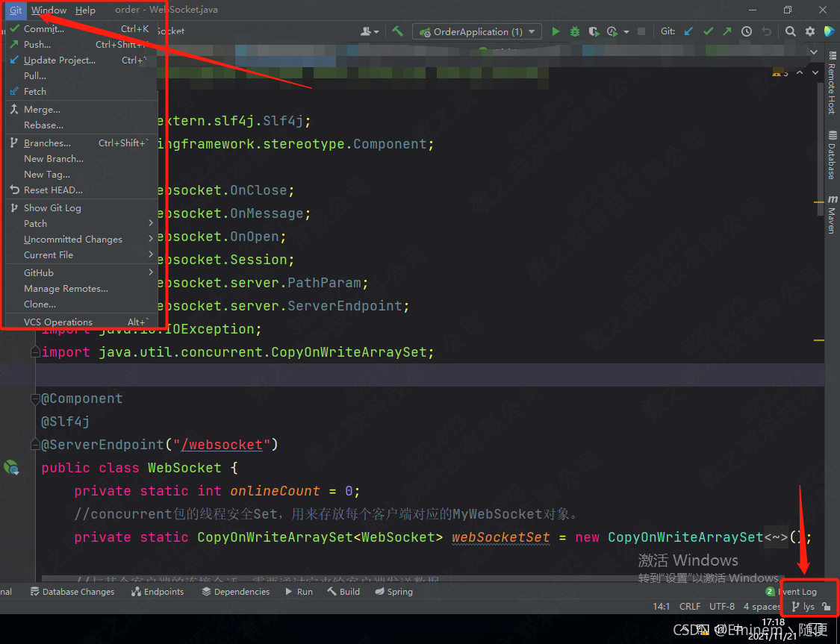This screenshot has width=840, height=644.
Task: Run OrderApplication with the green play icon
Action: [556, 31]
